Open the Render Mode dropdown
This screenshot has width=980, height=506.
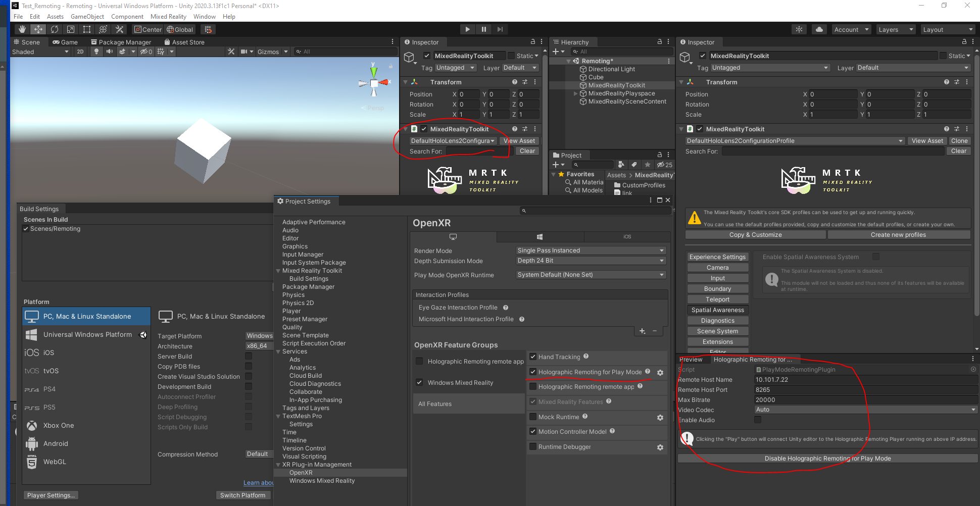click(590, 250)
